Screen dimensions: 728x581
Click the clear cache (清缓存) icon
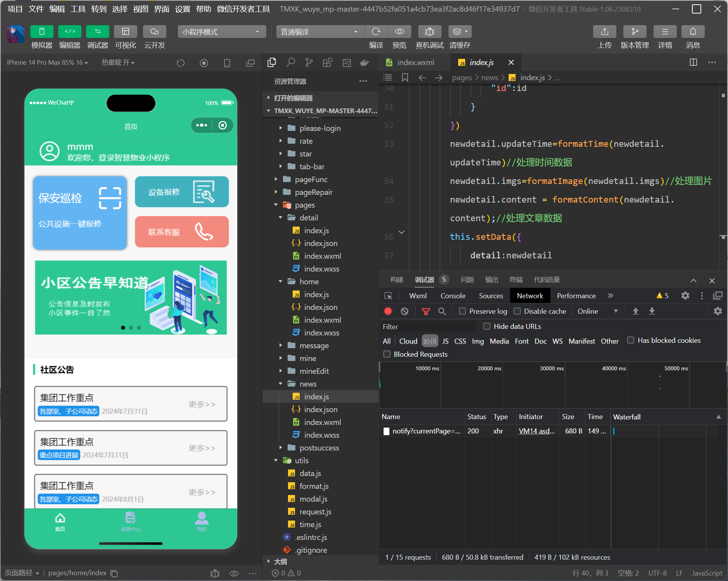pos(460,31)
